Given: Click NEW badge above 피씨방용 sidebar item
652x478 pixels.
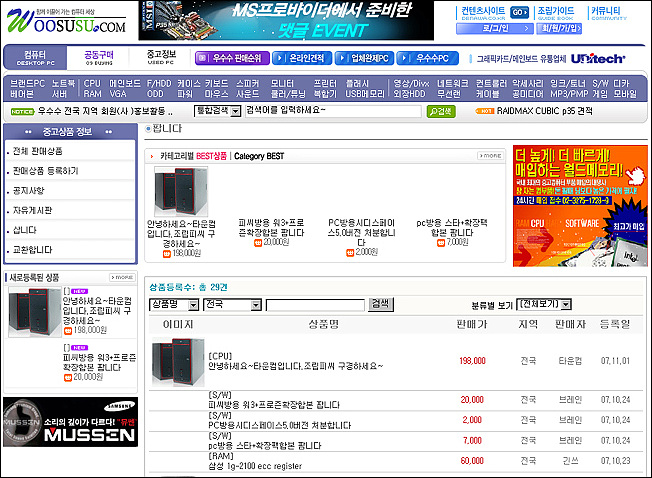Looking at the screenshot, I should pos(79,347).
